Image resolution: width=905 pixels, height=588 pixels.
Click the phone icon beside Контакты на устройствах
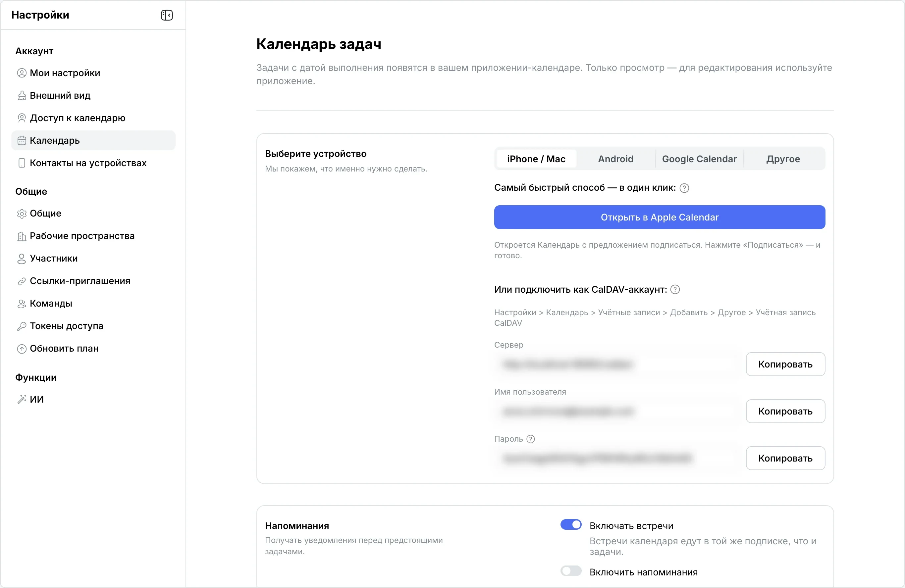(22, 163)
